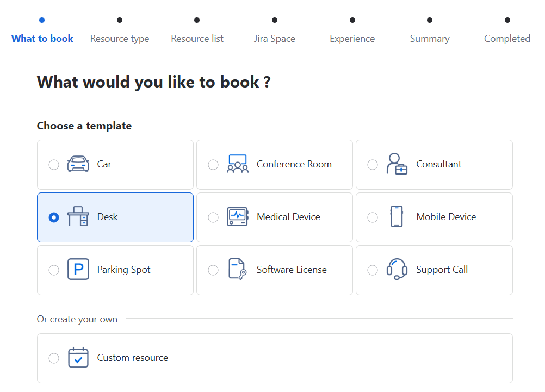Click the Custom resource calendar icon
This screenshot has width=545, height=392.
[x=78, y=357]
